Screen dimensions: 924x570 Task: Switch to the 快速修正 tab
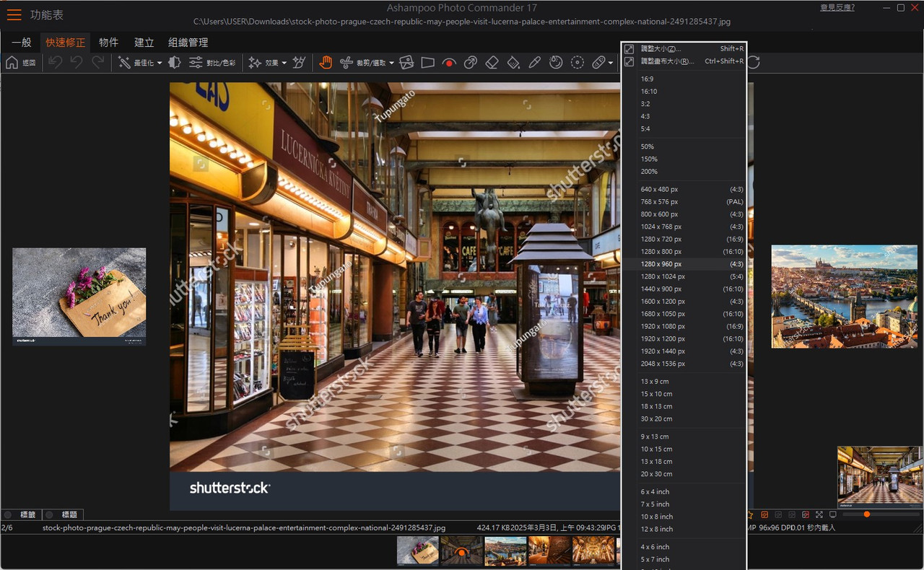click(x=66, y=43)
